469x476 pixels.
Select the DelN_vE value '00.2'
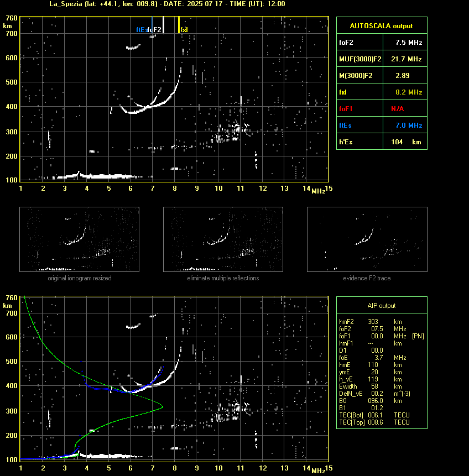coord(377,394)
